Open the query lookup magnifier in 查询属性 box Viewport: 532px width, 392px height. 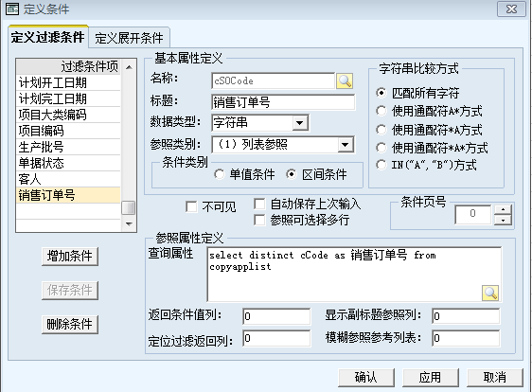click(490, 293)
